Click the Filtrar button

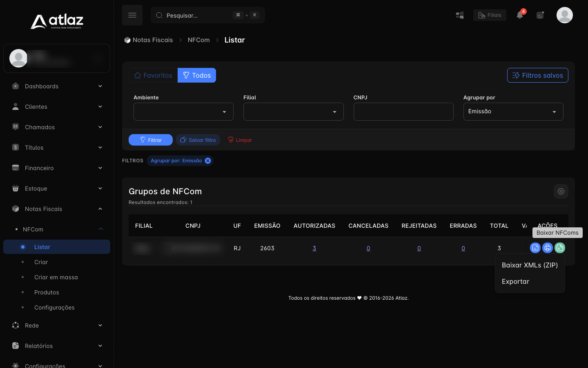pyautogui.click(x=151, y=140)
